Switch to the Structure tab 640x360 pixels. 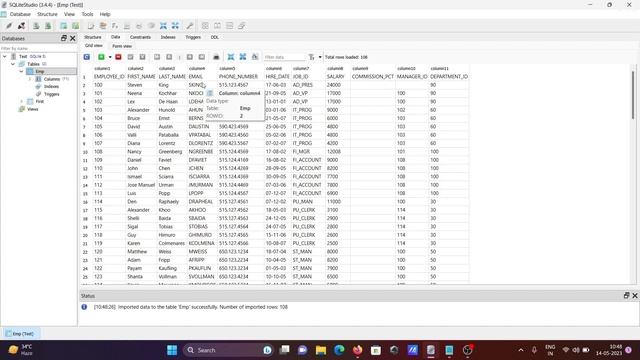(x=93, y=37)
